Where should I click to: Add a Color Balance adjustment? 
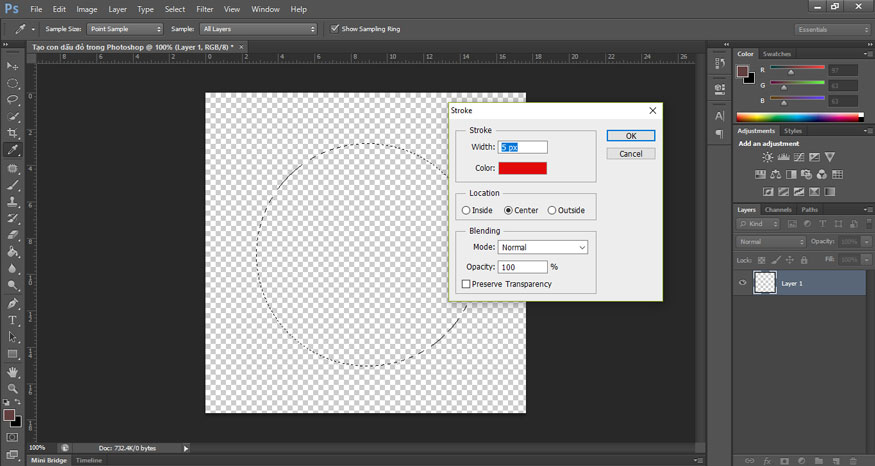(x=776, y=175)
